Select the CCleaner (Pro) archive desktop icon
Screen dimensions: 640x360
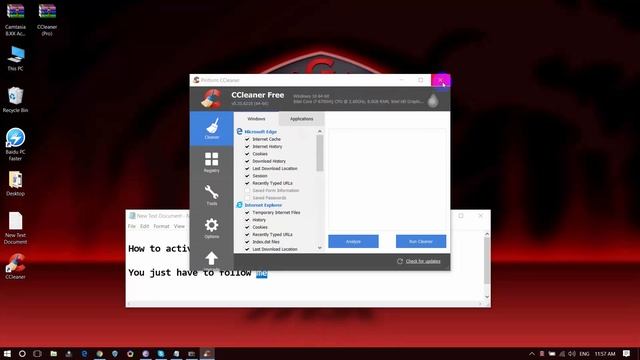47,19
